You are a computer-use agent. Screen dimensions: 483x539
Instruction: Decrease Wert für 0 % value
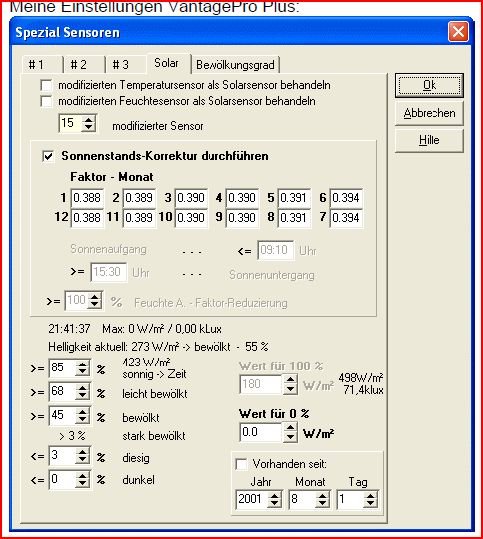click(x=290, y=437)
